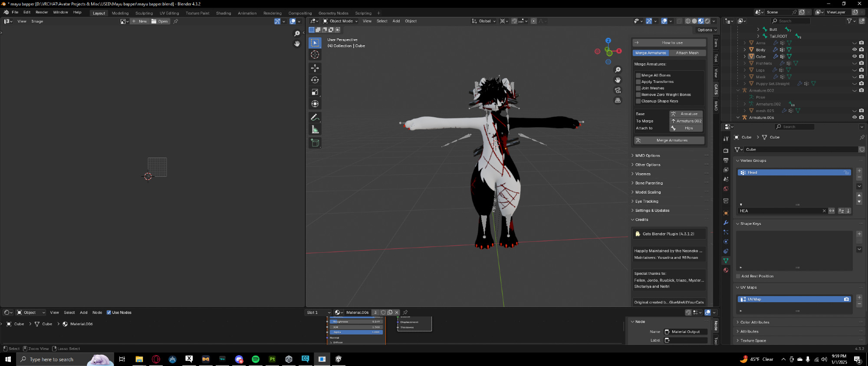The width and height of the screenshot is (868, 366).
Task: Adjust the IOR slider in shader node
Action: (x=356, y=327)
